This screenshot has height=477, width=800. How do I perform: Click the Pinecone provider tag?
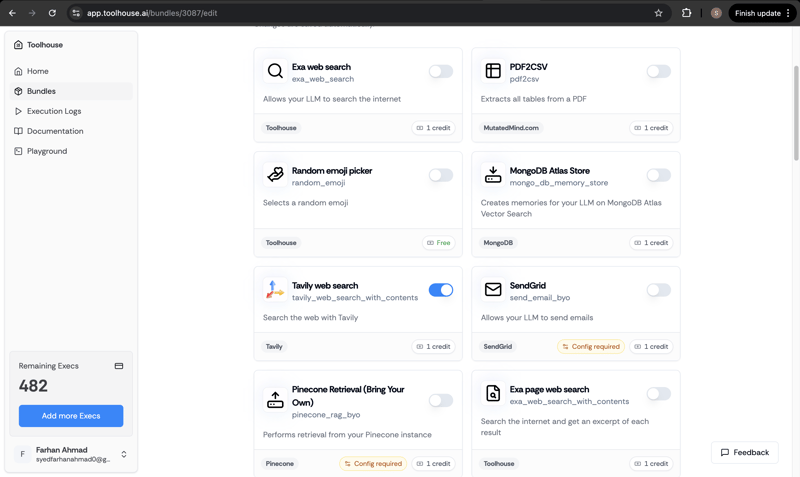280,464
